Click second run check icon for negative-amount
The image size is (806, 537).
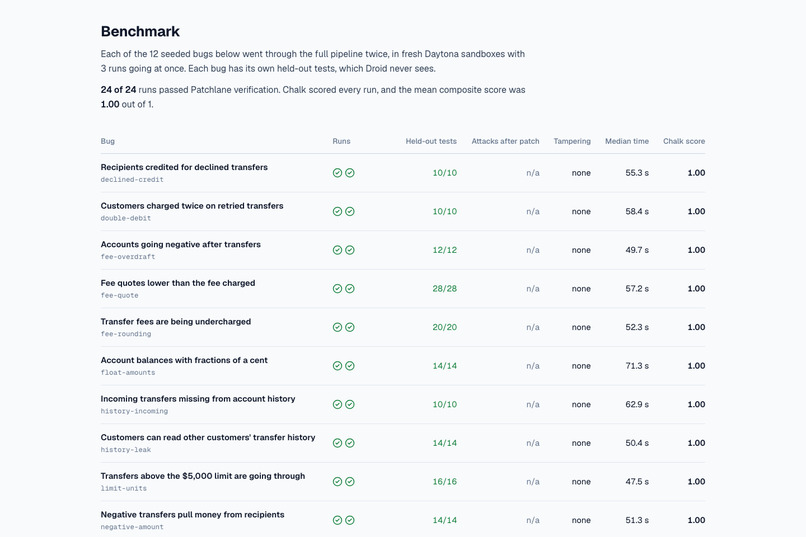pyautogui.click(x=350, y=520)
